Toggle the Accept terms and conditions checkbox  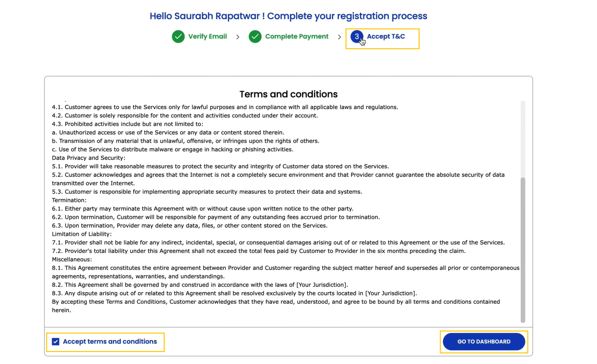(x=55, y=341)
